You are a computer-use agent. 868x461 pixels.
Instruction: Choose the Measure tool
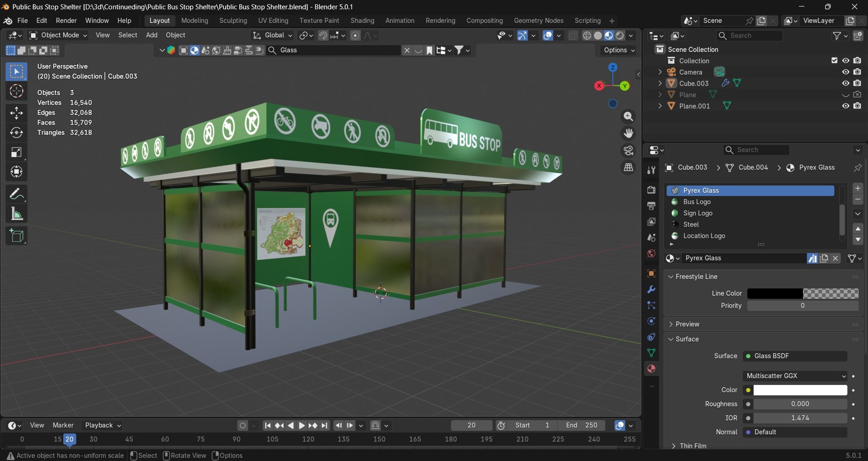tap(17, 214)
